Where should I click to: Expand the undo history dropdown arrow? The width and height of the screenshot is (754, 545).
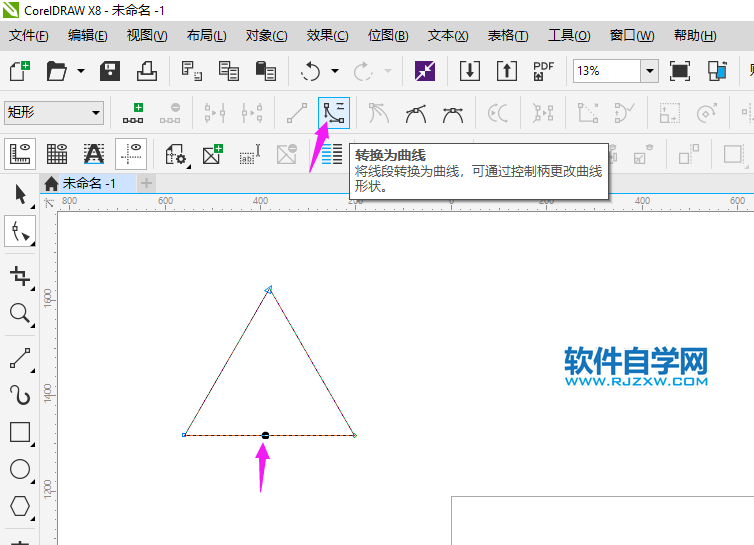point(335,71)
